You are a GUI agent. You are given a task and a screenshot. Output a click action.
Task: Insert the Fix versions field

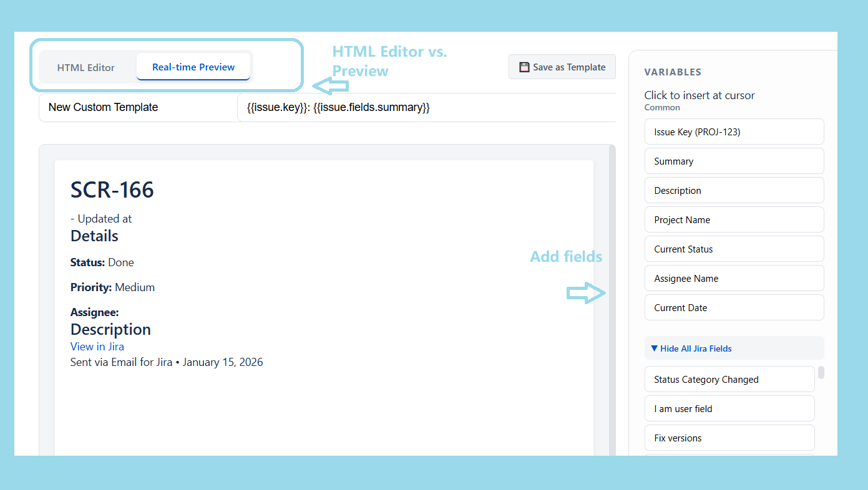click(x=729, y=438)
